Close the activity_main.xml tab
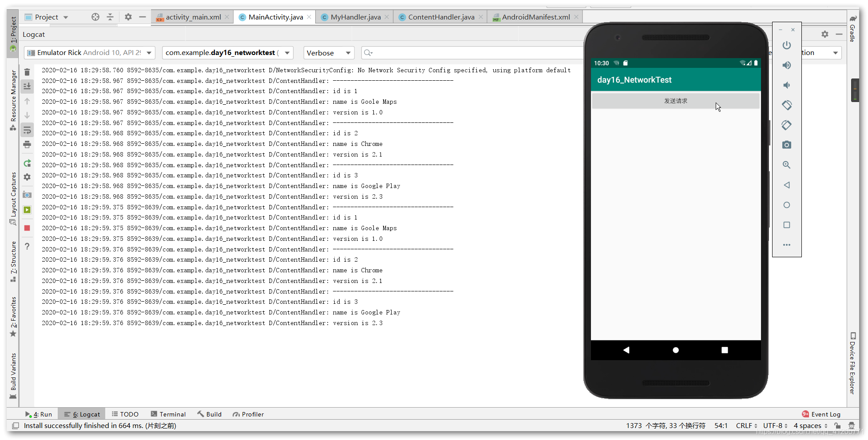Screen dimensions: 868x440 pos(227,17)
